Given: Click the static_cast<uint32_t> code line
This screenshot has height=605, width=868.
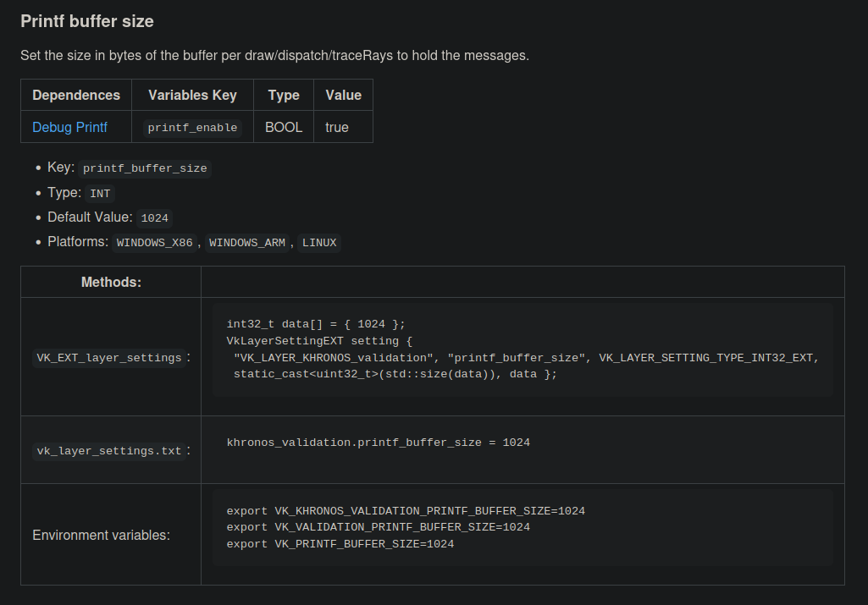Looking at the screenshot, I should pos(395,374).
